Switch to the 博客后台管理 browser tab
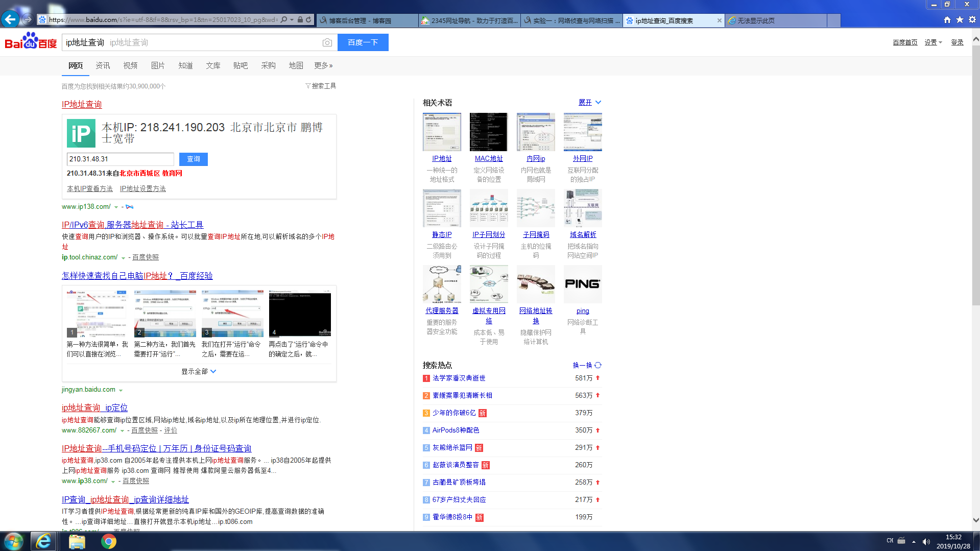The height and width of the screenshot is (551, 980). pos(367,20)
